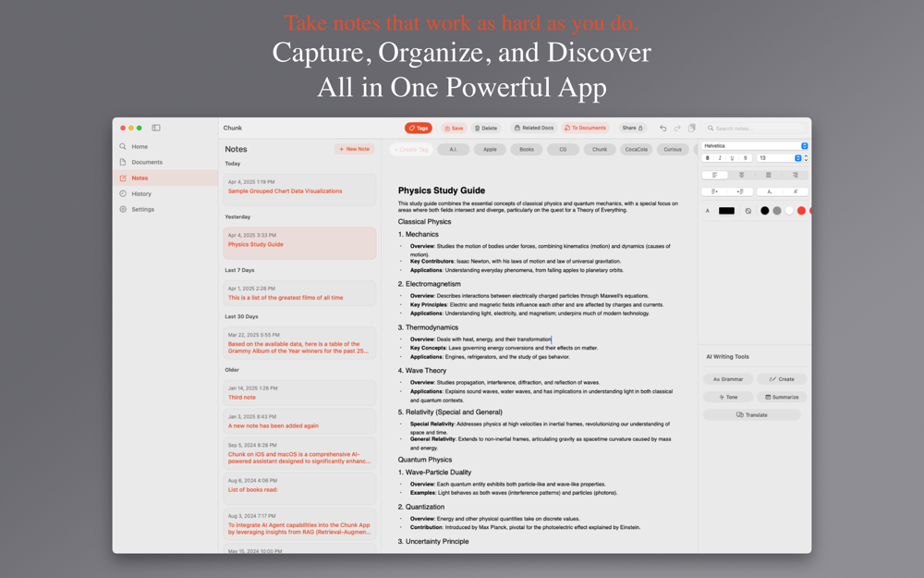
Task: Toggle italic formatting
Action: (x=720, y=158)
